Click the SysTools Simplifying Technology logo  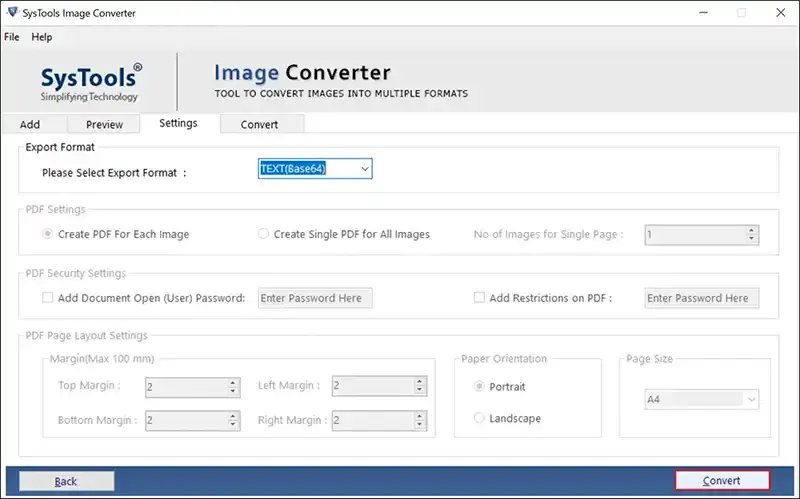91,82
